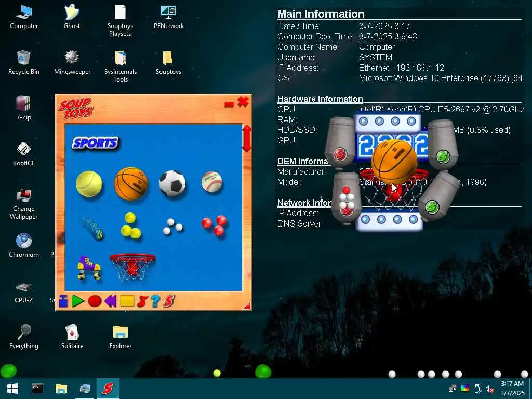Click the SPORTS category label
The height and width of the screenshot is (399, 532).
click(x=96, y=143)
